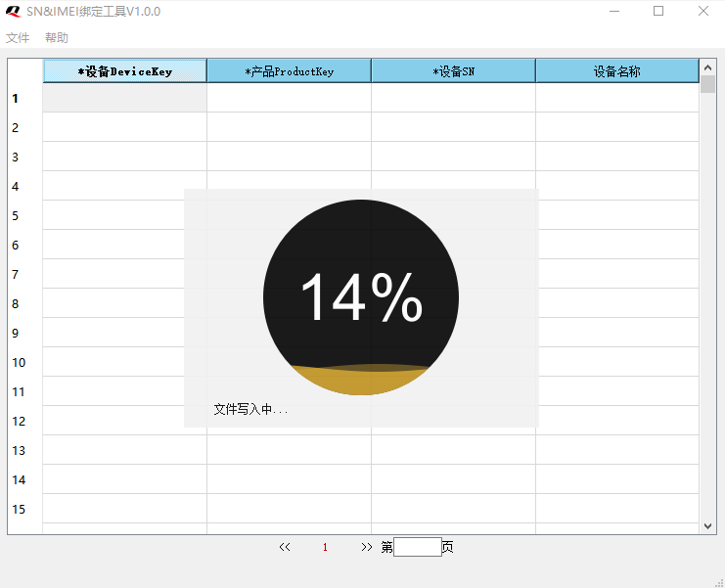The width and height of the screenshot is (725, 588).
Task: Go to next page with >> button
Action: pos(367,547)
